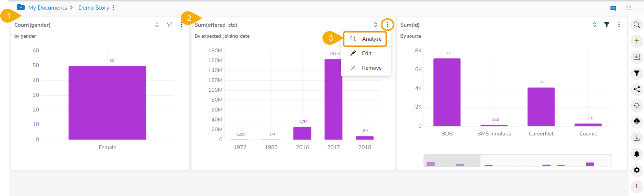Click the share icon in sidebar
Image resolution: width=644 pixels, height=196 pixels.
(636, 89)
